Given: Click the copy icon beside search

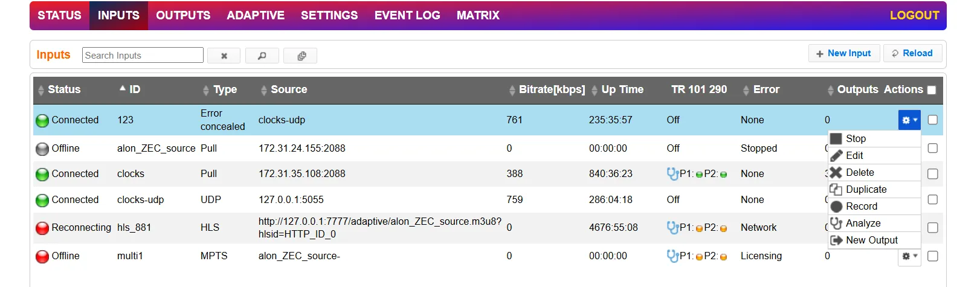Looking at the screenshot, I should pos(301,56).
